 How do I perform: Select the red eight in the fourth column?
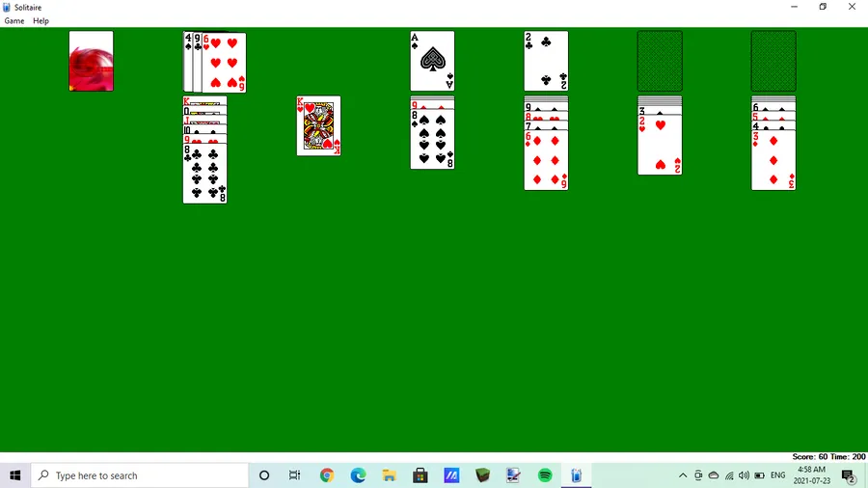point(547,116)
